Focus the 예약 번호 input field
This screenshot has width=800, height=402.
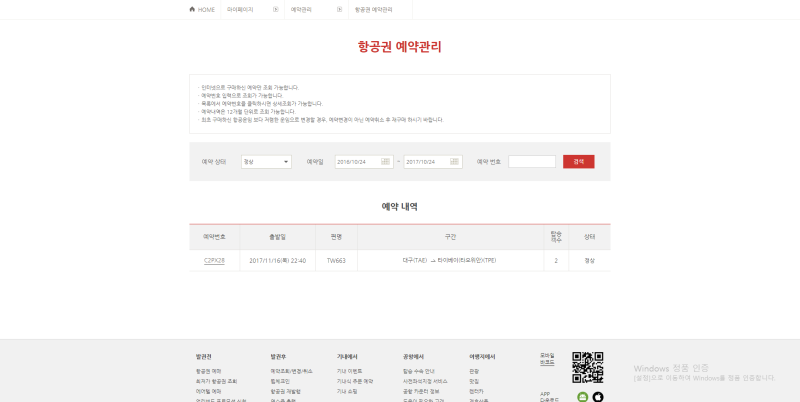tap(532, 162)
